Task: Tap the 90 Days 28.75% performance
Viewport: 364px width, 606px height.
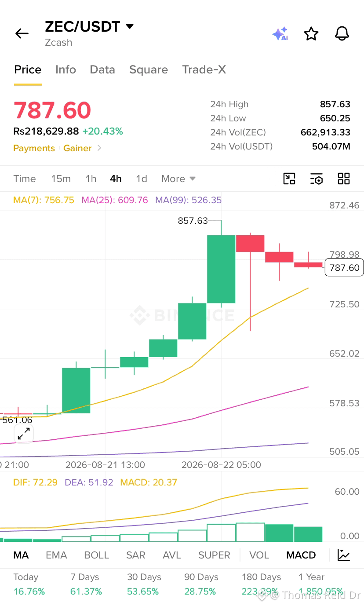Action: (x=201, y=584)
